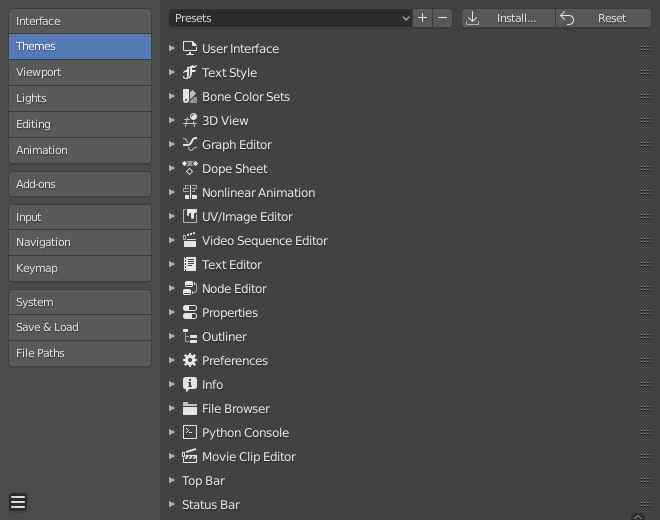
Task: Click the Dope Sheet icon
Action: click(190, 168)
